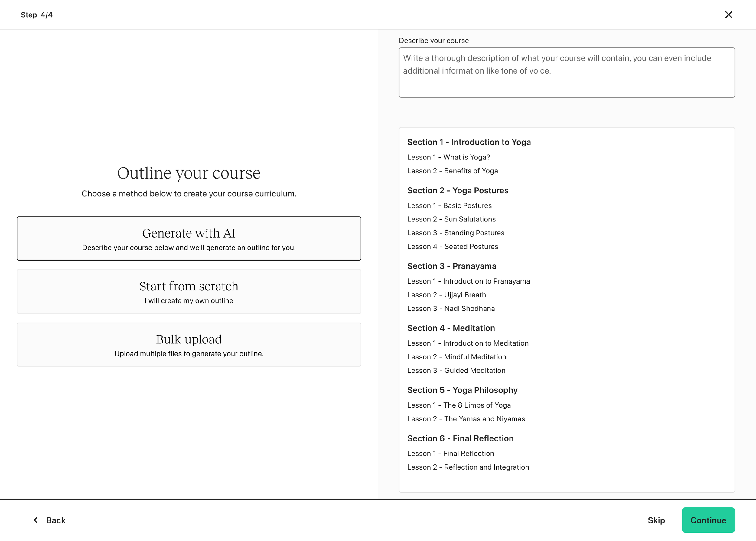Screen dimensions: 756x541
Task: Select Section 2 Yoga Postures heading
Action: 458,191
